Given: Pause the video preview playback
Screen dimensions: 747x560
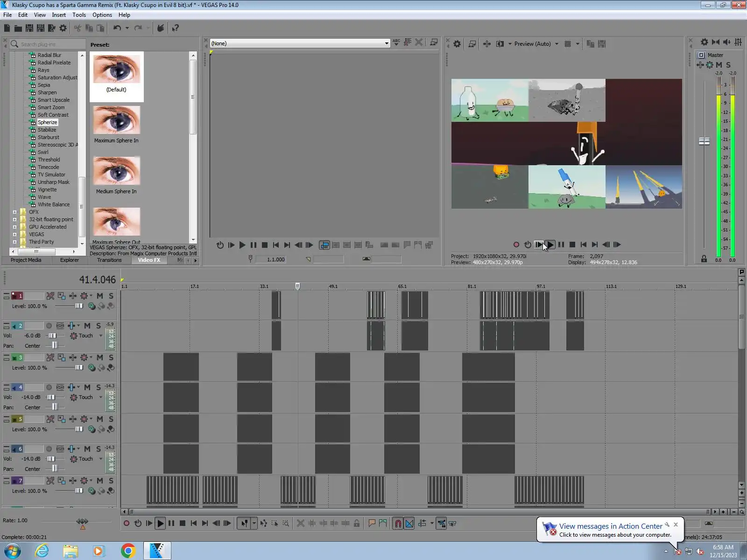Looking at the screenshot, I should [x=561, y=245].
